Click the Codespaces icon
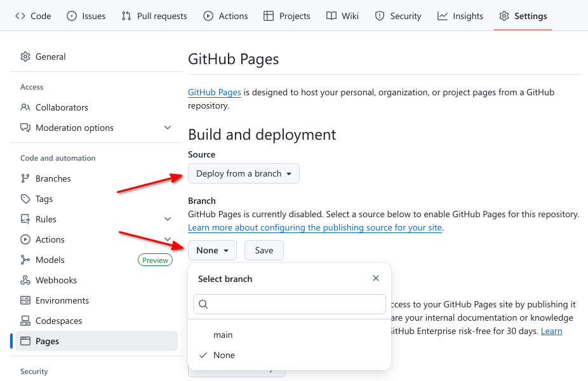Viewport: 588px width, 381px height. point(25,321)
